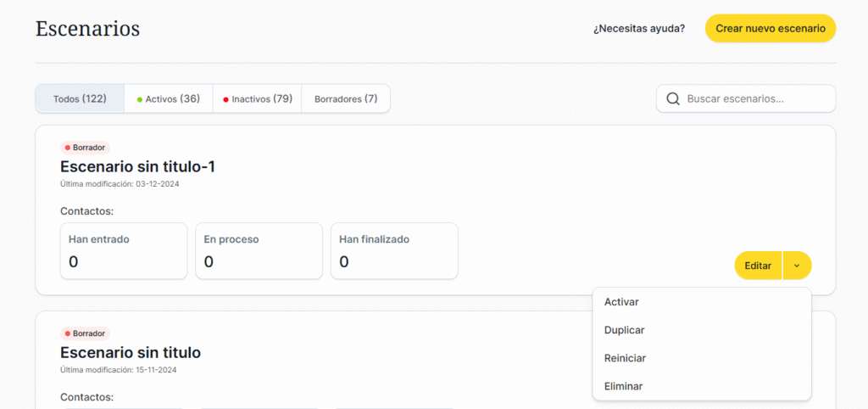Viewport: 868px width, 409px height.
Task: Click the En proceso contacts box
Action: 259,251
